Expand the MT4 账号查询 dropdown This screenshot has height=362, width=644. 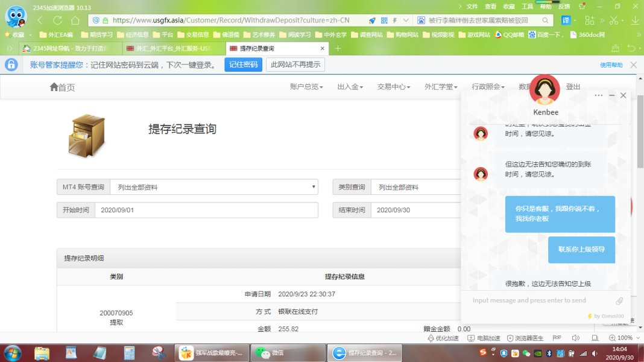click(213, 187)
